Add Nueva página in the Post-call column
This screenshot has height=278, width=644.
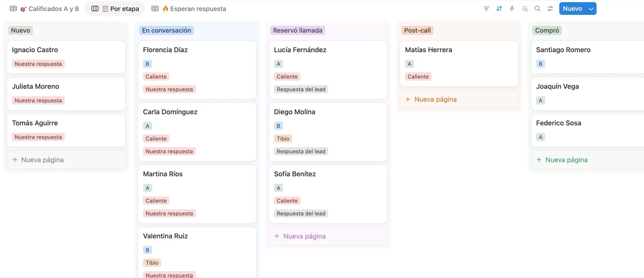pyautogui.click(x=459, y=99)
